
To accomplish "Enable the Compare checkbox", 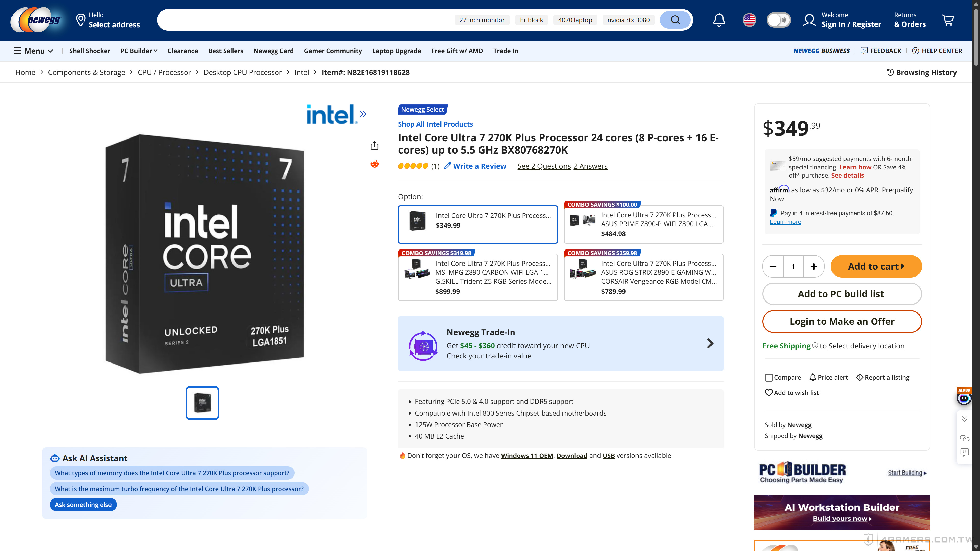I will [x=769, y=378].
